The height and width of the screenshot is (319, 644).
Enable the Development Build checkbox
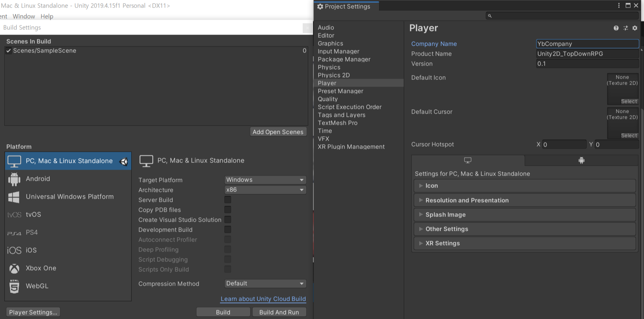[228, 230]
